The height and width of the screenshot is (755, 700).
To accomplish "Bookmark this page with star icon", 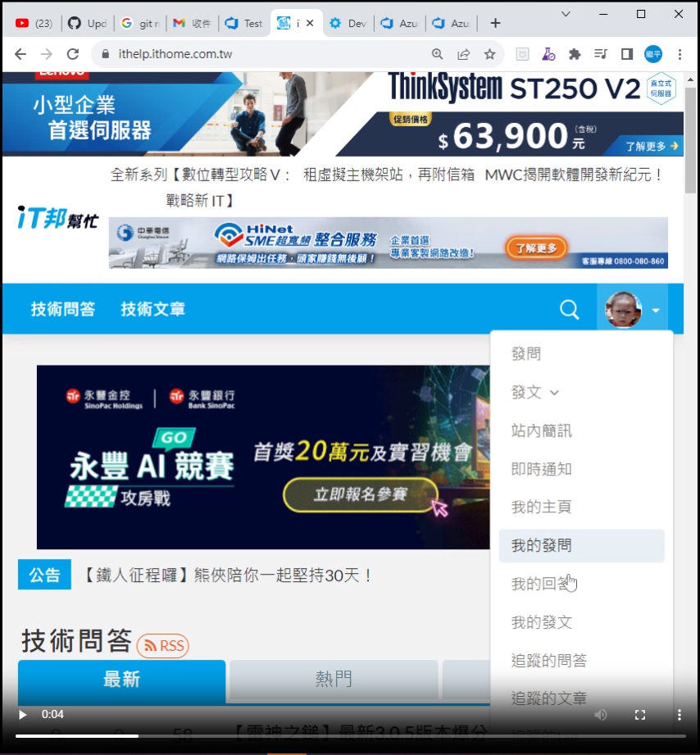I will tap(489, 54).
